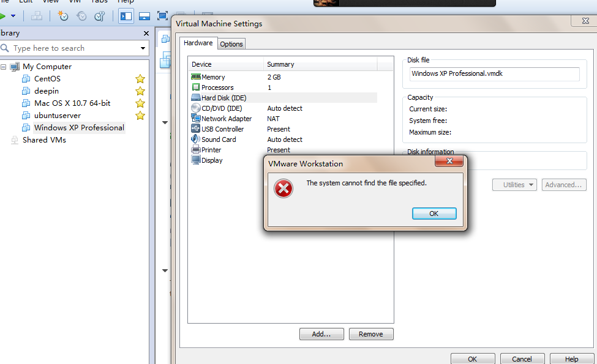Switch to the Hardware tab

coord(198,43)
